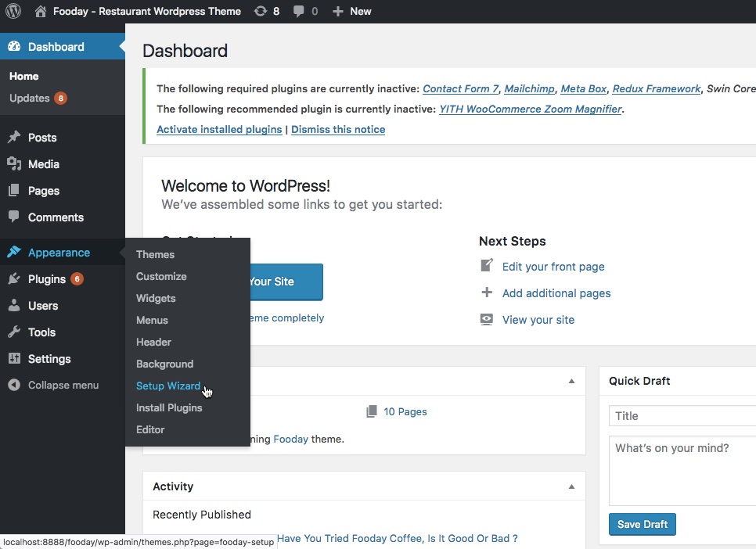This screenshot has height=549, width=756.
Task: Open the comments bubble icon in admin bar
Action: pos(299,11)
